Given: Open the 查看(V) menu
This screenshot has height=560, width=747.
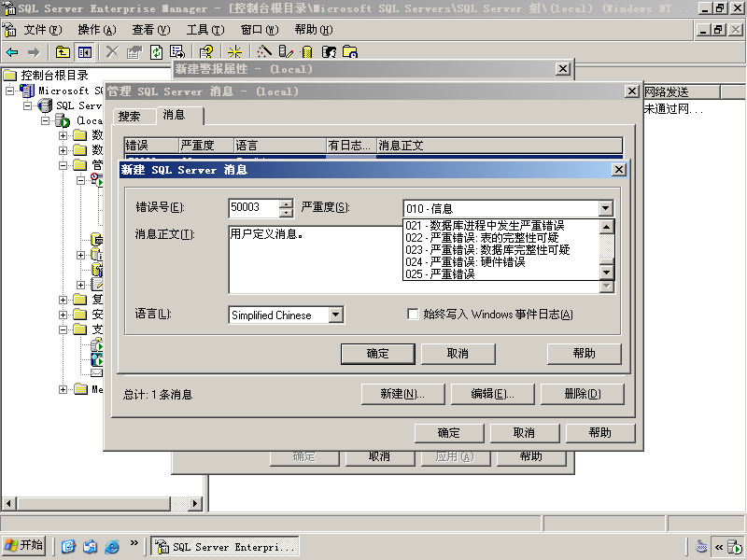Looking at the screenshot, I should tap(151, 30).
